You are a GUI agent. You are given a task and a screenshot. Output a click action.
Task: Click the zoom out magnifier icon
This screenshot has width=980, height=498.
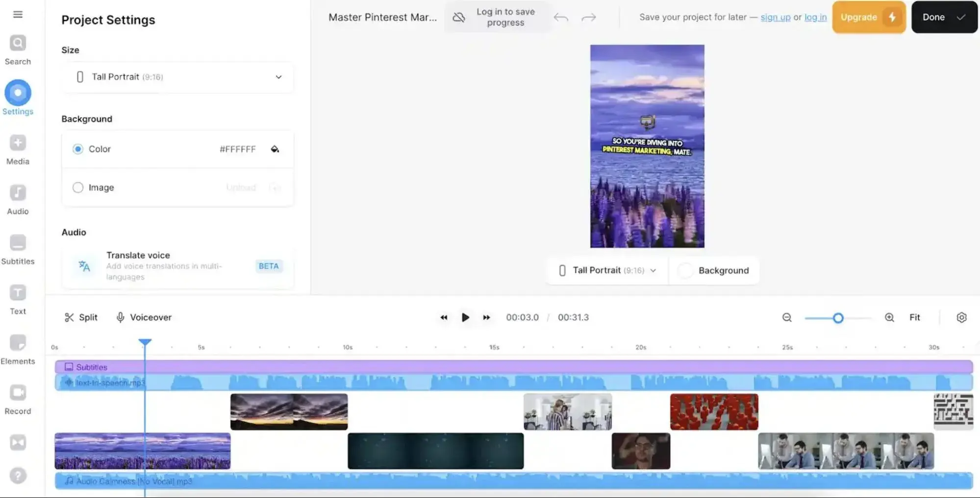pyautogui.click(x=787, y=317)
